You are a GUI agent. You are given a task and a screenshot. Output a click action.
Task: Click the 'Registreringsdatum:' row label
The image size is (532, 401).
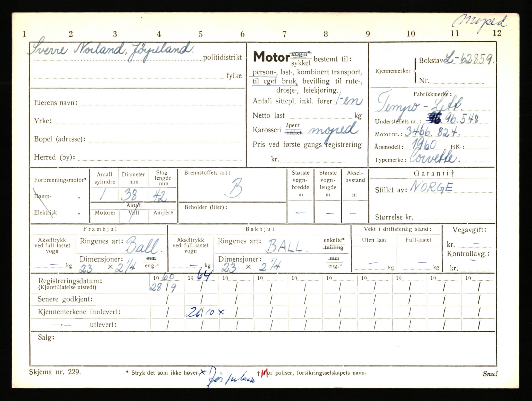click(x=70, y=281)
